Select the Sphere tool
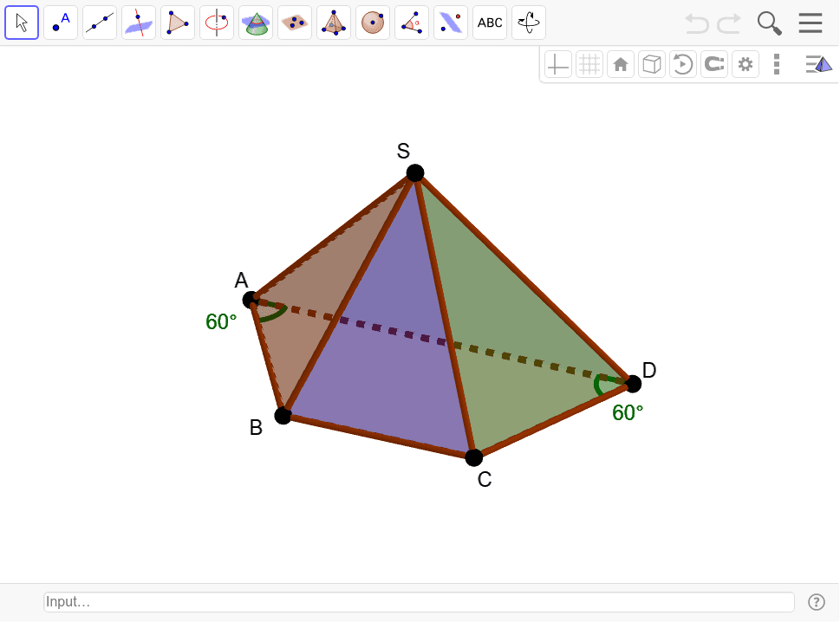This screenshot has height=622, width=840. coord(373,23)
